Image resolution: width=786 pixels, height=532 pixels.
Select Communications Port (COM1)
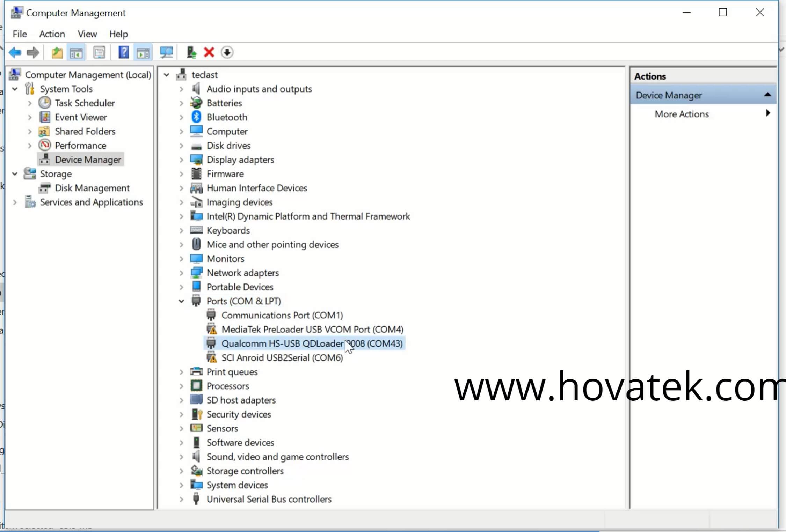tap(282, 315)
